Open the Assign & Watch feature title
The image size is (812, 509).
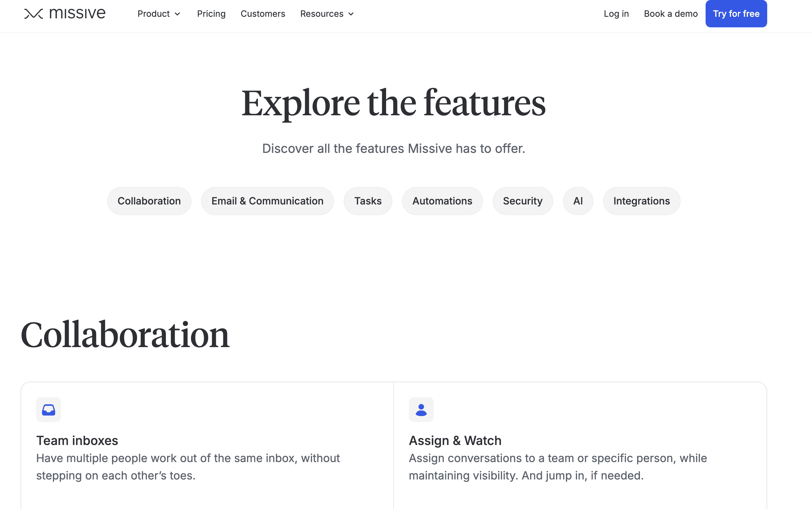(455, 441)
